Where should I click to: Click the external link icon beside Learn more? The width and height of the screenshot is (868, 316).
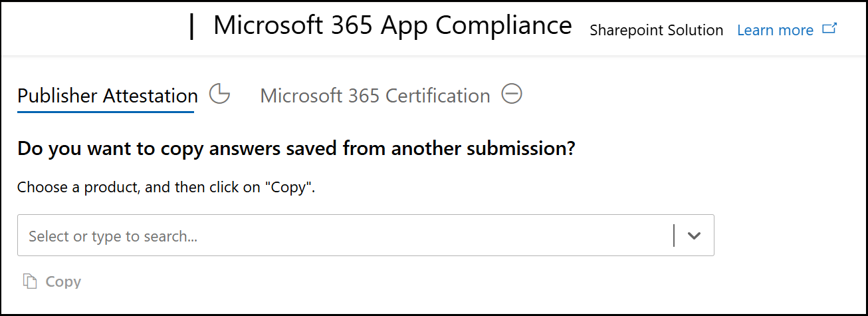tap(829, 29)
